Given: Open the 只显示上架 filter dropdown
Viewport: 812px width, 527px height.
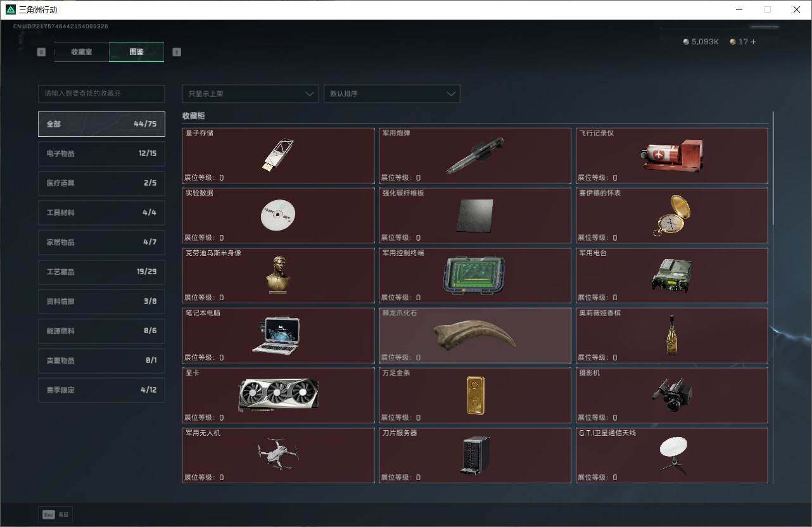Looking at the screenshot, I should [x=250, y=94].
